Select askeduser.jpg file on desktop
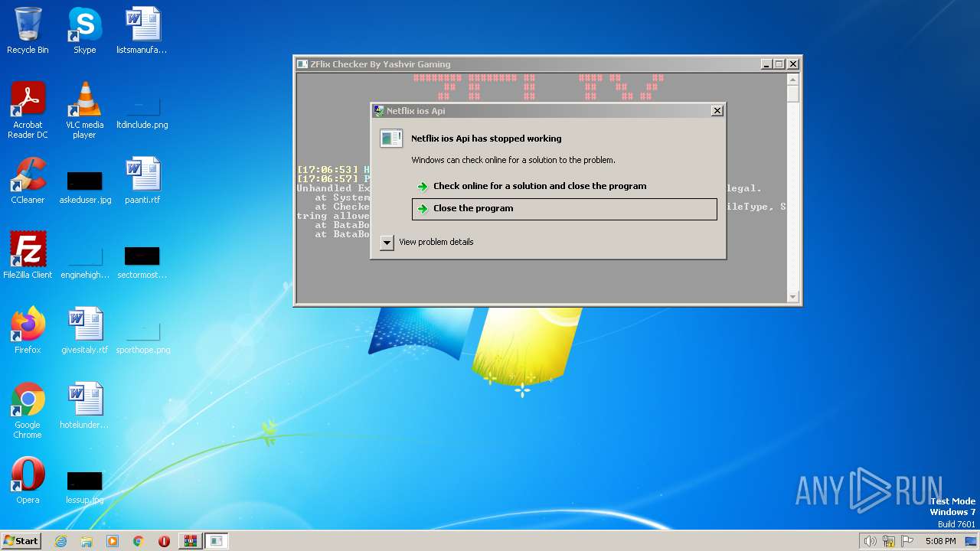This screenshot has height=551, width=980. (84, 187)
